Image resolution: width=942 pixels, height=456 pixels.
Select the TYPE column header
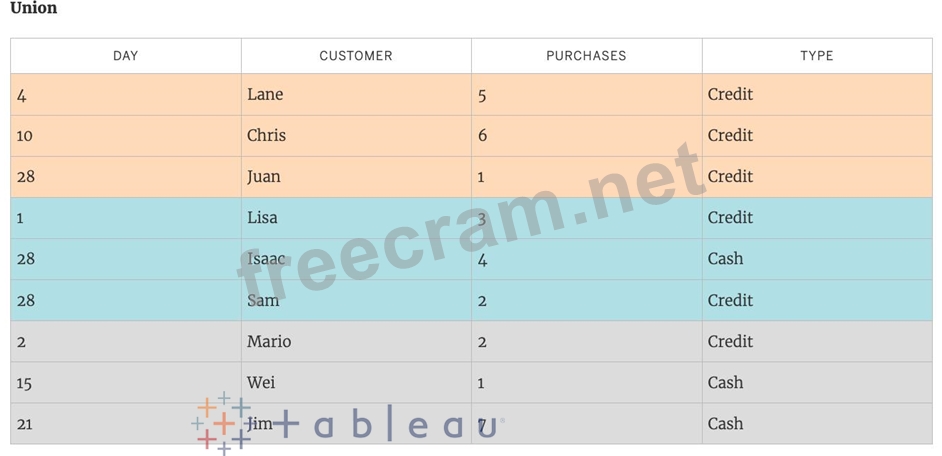pyautogui.click(x=816, y=56)
